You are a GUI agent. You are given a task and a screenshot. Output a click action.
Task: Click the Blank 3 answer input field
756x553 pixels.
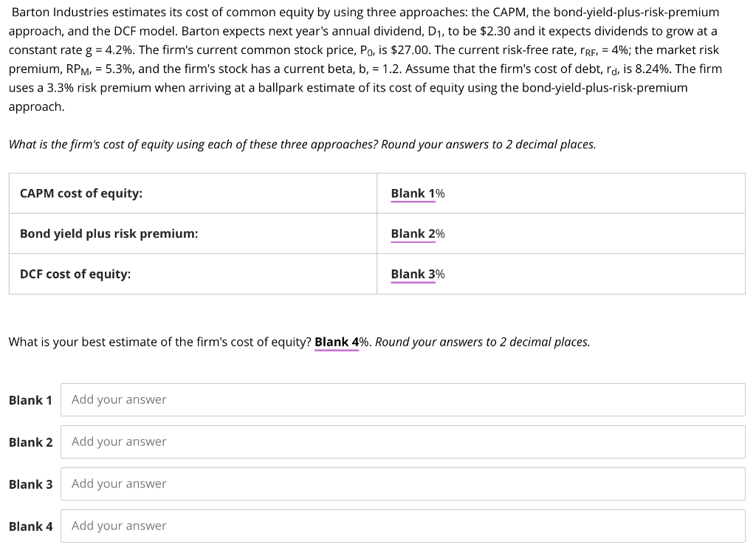[x=403, y=484]
